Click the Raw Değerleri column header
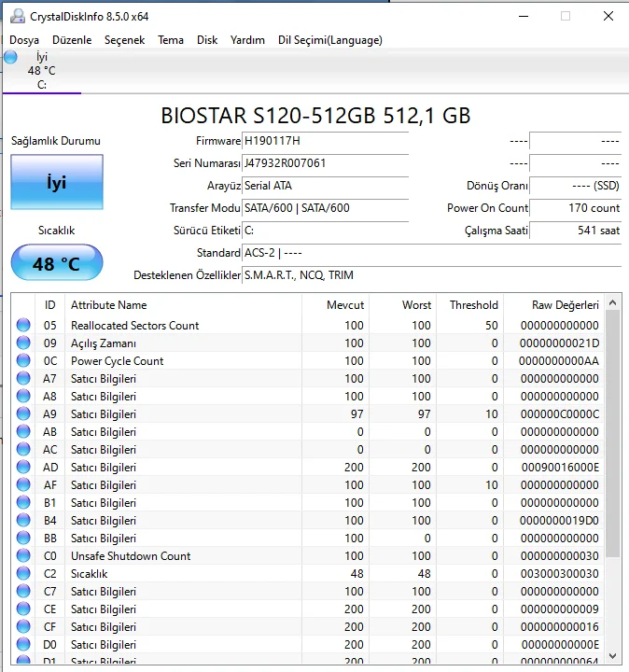 [565, 305]
